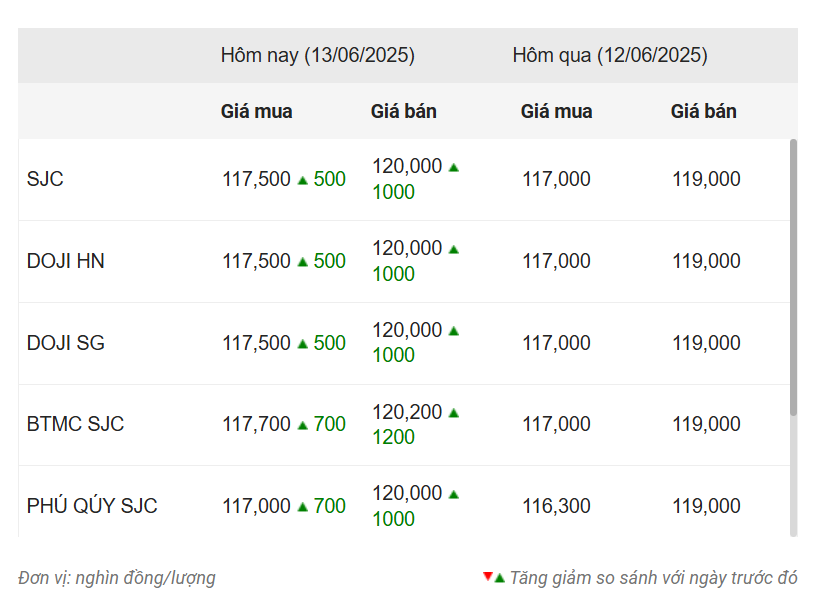
Task: Select the Hôm qua (12/06/2025) column header
Action: click(x=610, y=55)
